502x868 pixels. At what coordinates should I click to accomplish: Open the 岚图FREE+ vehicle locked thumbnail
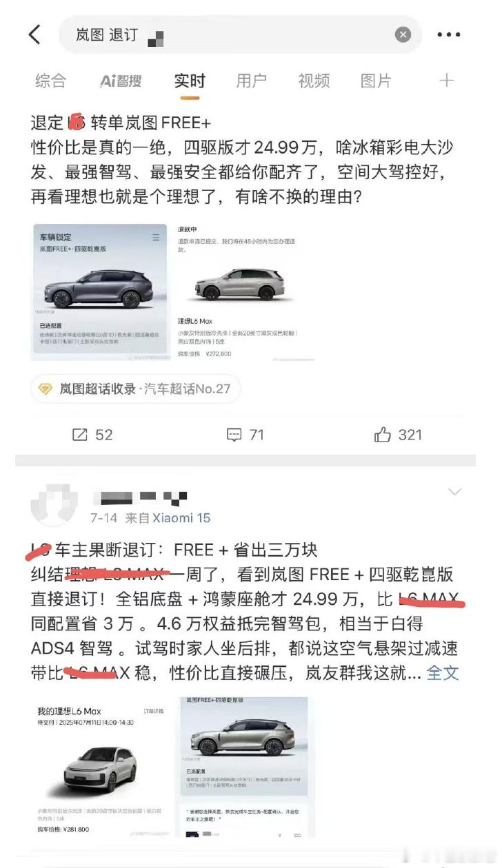pyautogui.click(x=99, y=291)
